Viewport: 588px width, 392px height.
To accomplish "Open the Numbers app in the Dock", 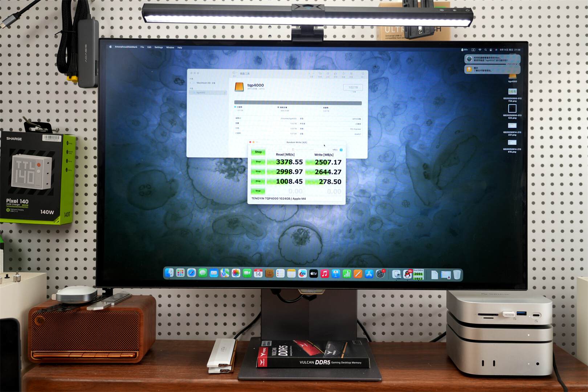I will coord(347,274).
